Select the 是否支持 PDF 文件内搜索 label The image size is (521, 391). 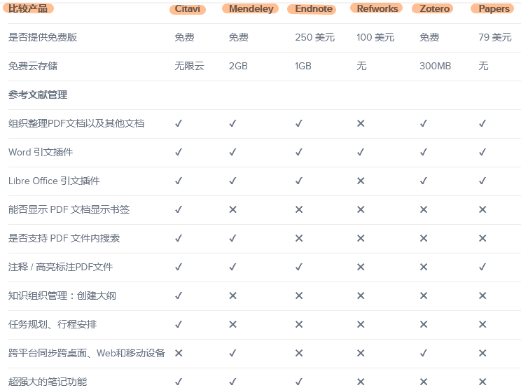pyautogui.click(x=64, y=238)
